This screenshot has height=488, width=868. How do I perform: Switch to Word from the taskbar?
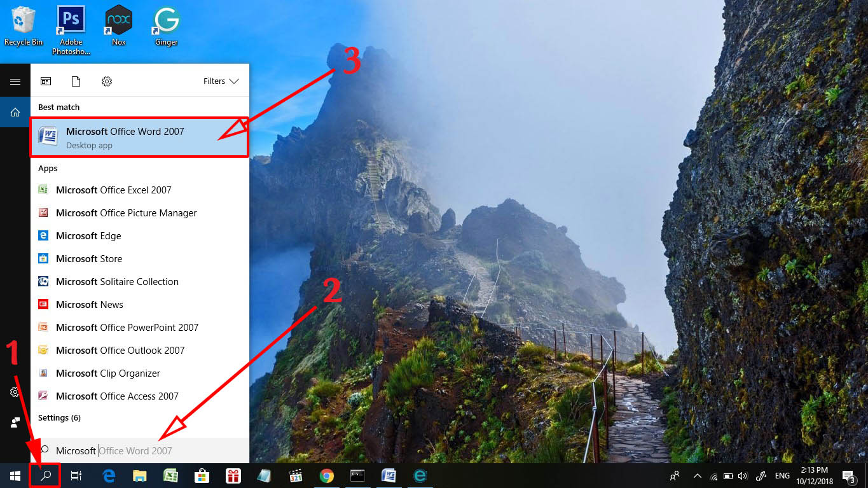pyautogui.click(x=389, y=476)
